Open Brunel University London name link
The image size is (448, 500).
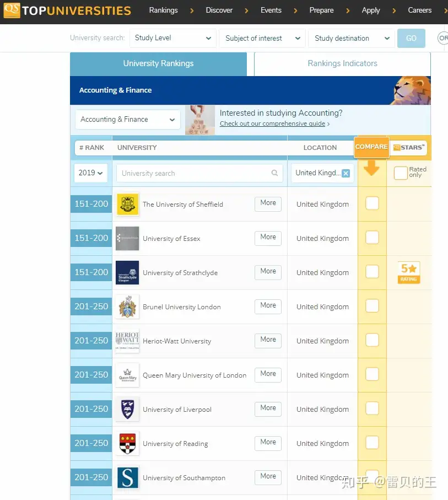click(182, 307)
